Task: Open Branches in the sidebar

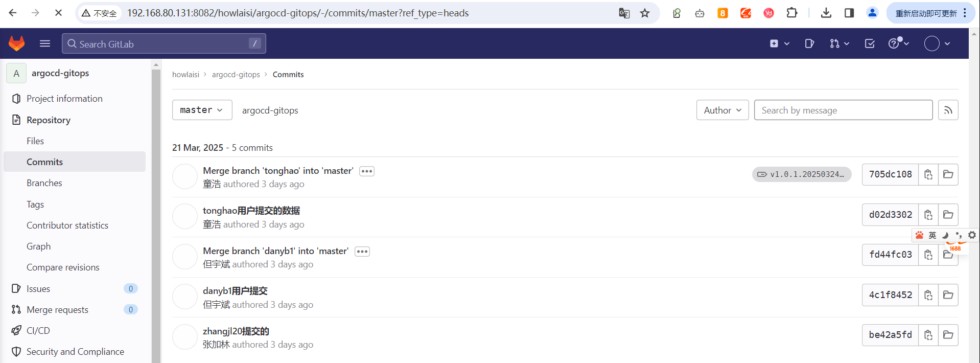Action: click(x=44, y=183)
